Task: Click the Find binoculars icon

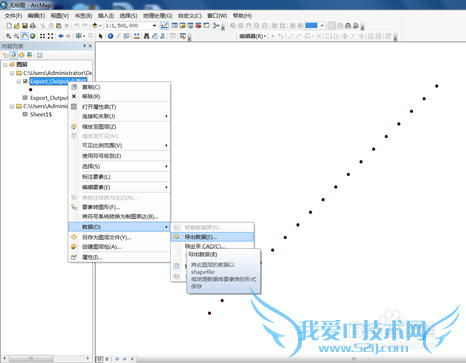Action: [146, 36]
